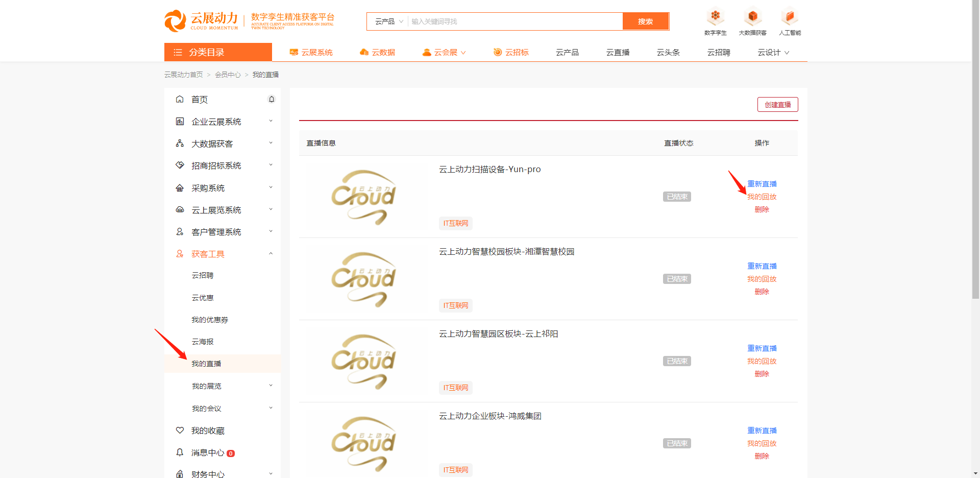Click the 创建直播 button
The width and height of the screenshot is (980, 478).
pos(777,105)
